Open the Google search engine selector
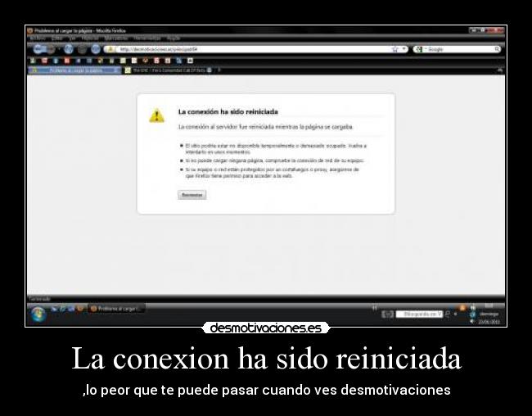This screenshot has width=532, height=416. click(x=421, y=49)
